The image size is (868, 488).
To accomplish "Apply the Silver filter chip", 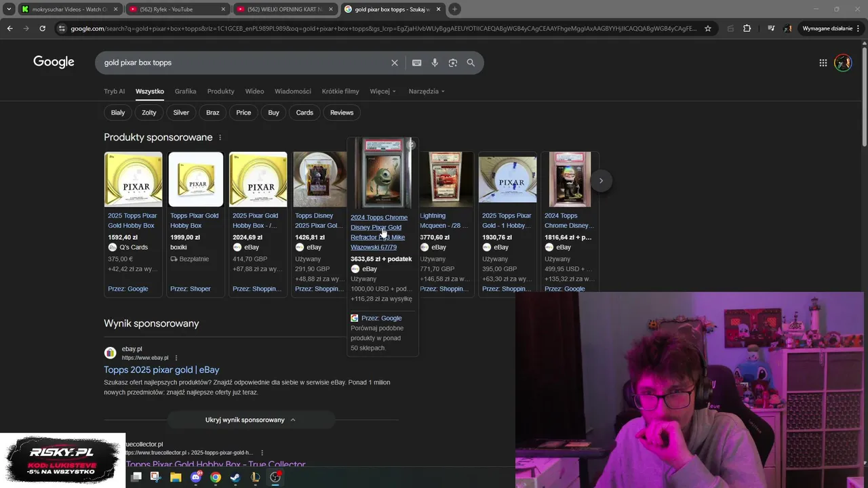I will pyautogui.click(x=181, y=113).
